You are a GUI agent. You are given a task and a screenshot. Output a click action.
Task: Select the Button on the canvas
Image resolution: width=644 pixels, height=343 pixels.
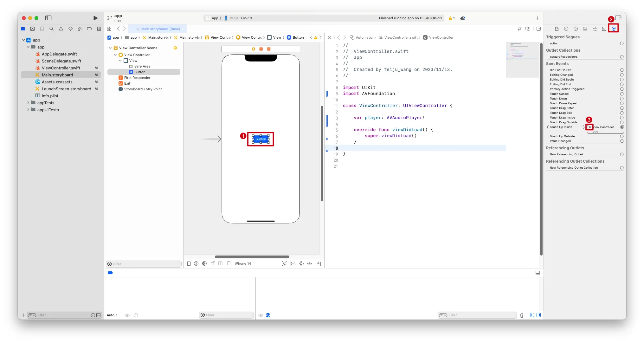(x=261, y=139)
